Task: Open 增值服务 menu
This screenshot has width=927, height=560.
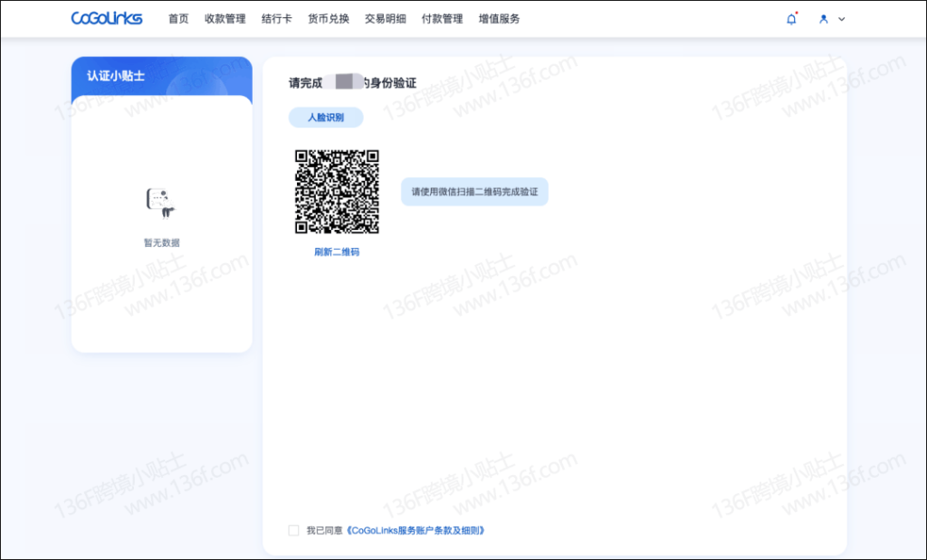Action: [x=499, y=19]
